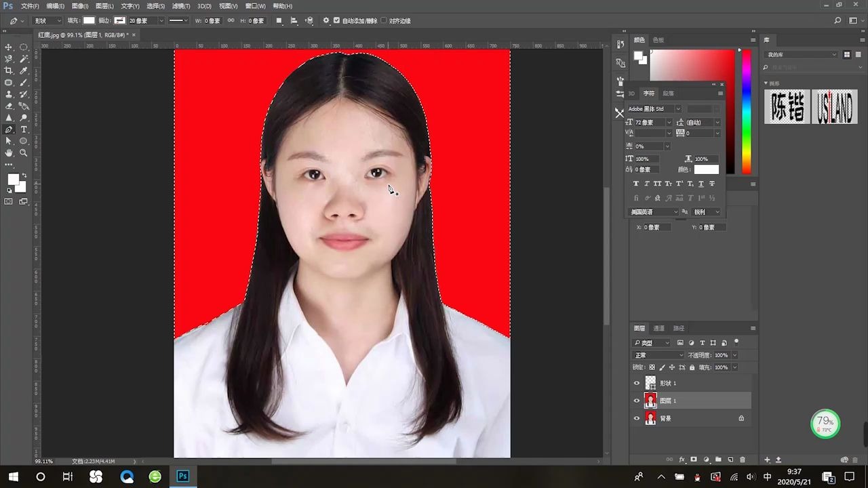Select the Crop tool
This screenshot has width=868, height=488.
pos(9,70)
